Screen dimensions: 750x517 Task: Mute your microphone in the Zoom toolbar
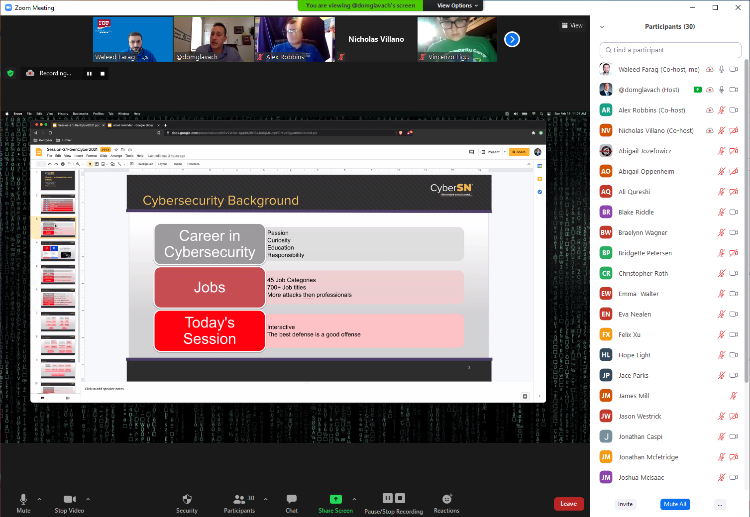coord(23,503)
